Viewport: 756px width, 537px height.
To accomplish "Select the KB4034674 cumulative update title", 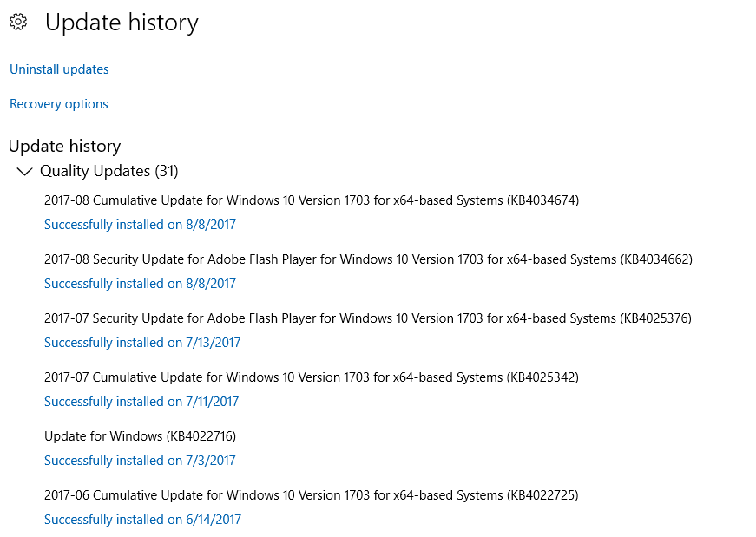I will click(312, 200).
